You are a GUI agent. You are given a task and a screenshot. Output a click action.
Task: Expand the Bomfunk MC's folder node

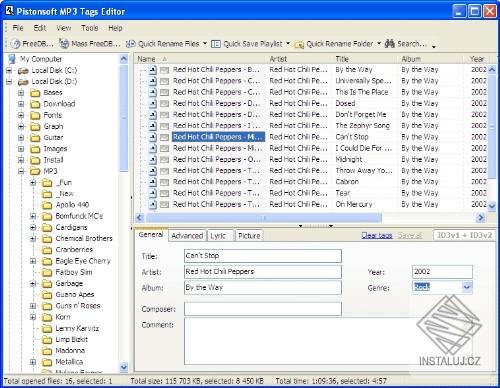[33, 216]
